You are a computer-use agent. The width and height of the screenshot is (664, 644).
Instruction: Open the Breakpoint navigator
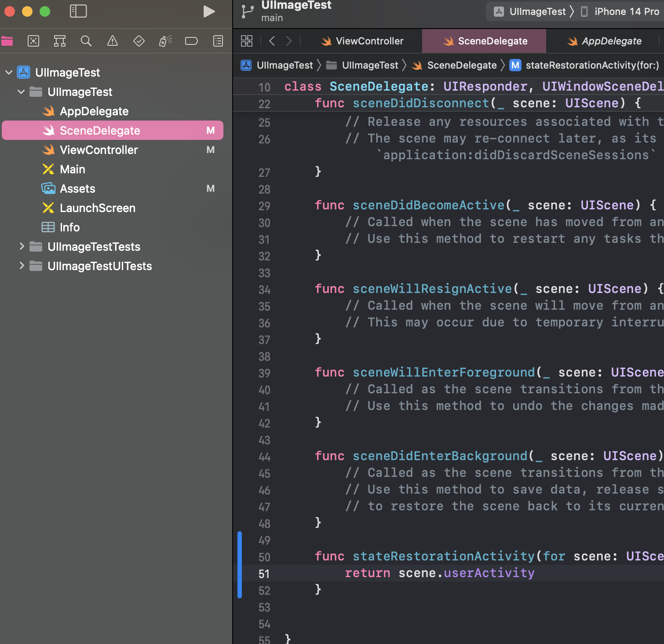192,41
